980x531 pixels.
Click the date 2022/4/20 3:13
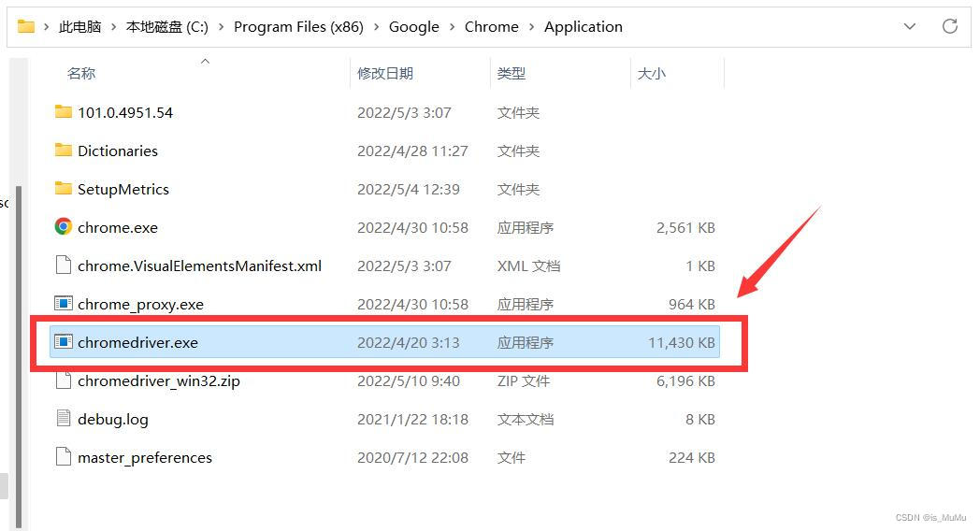coord(408,342)
